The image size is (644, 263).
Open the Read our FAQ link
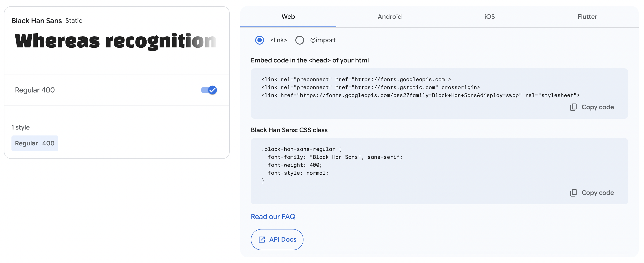point(273,216)
